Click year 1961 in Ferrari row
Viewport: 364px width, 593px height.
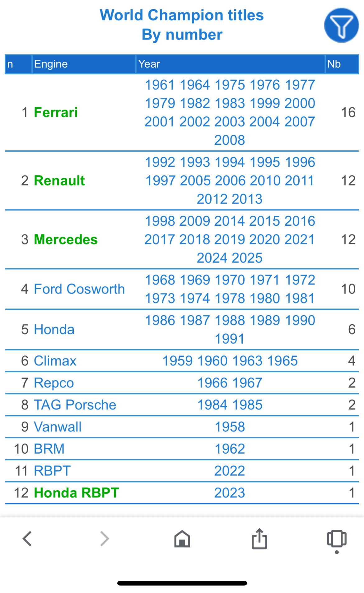click(x=160, y=85)
